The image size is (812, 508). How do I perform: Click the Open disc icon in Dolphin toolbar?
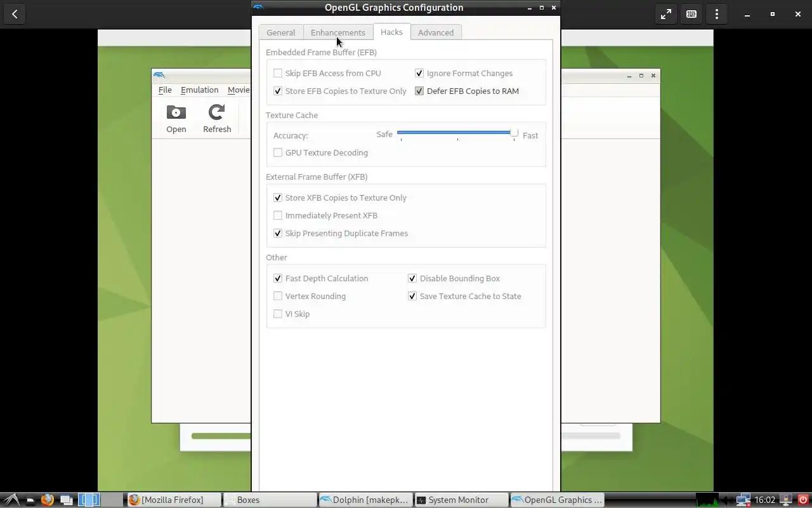[176, 112]
